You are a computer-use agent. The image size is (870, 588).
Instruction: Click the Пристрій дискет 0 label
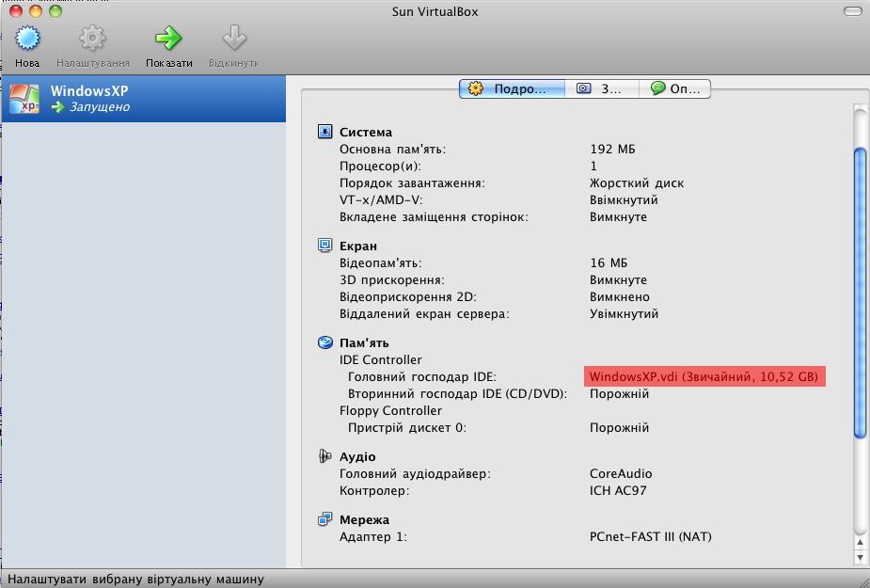pyautogui.click(x=406, y=428)
